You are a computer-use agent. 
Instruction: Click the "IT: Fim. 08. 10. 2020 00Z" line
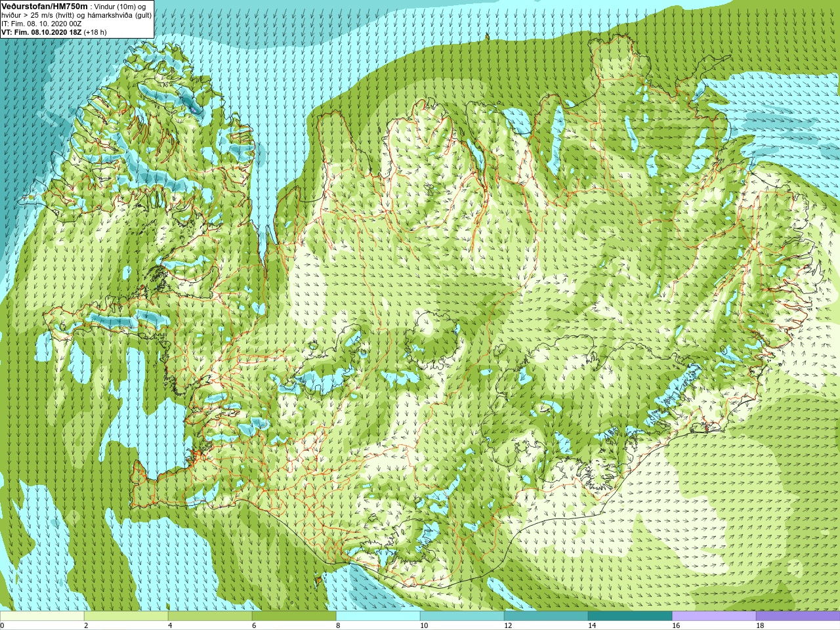point(41,24)
